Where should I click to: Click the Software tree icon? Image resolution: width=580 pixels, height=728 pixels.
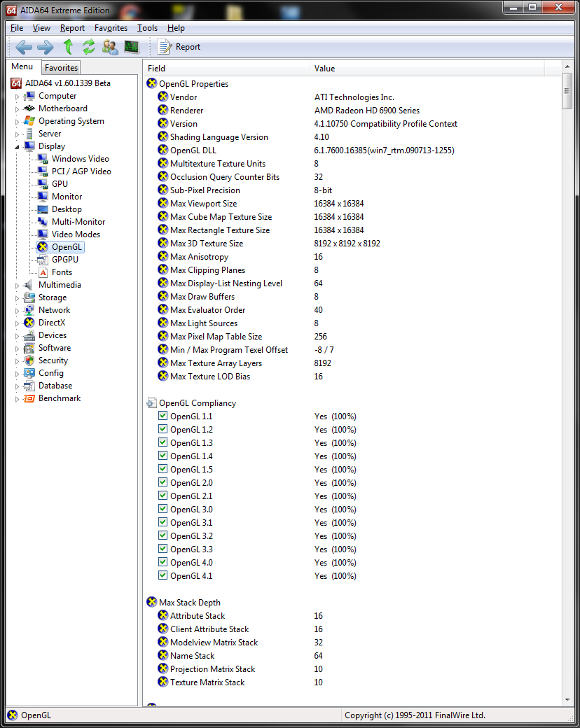coord(29,348)
